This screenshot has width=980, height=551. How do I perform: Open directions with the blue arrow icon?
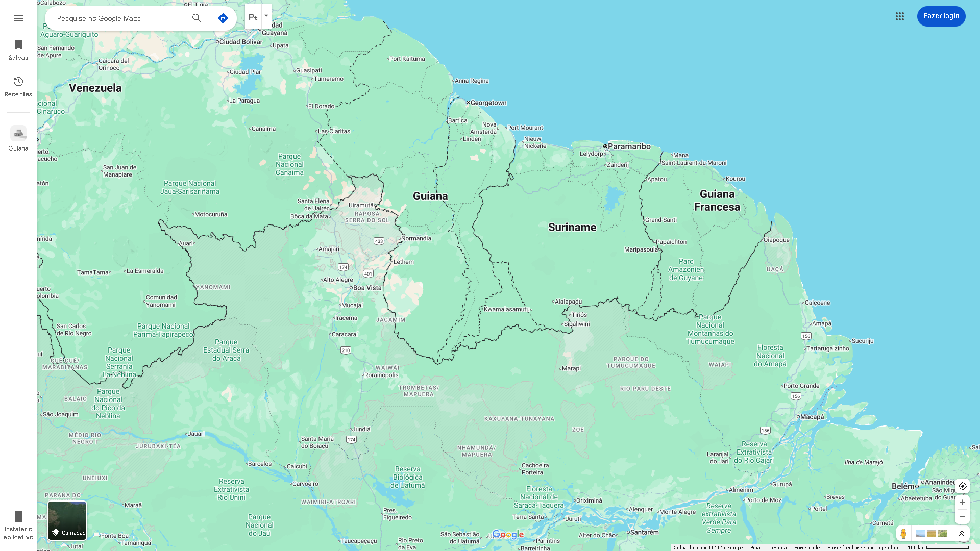click(223, 18)
